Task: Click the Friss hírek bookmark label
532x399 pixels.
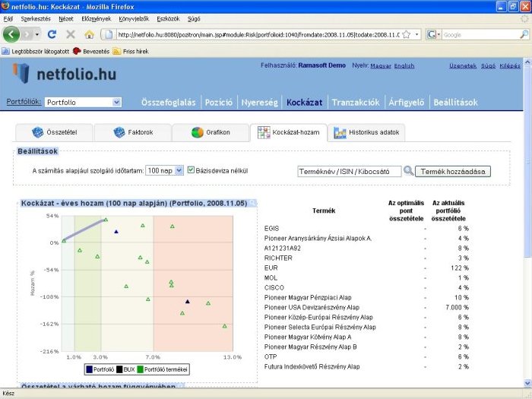Action: pos(136,51)
